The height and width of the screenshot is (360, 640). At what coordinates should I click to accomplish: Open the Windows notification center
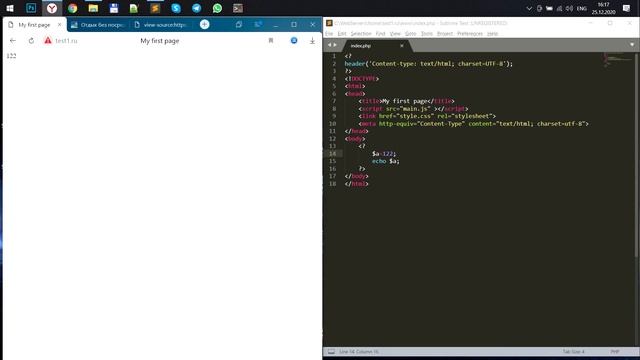pyautogui.click(x=627, y=8)
